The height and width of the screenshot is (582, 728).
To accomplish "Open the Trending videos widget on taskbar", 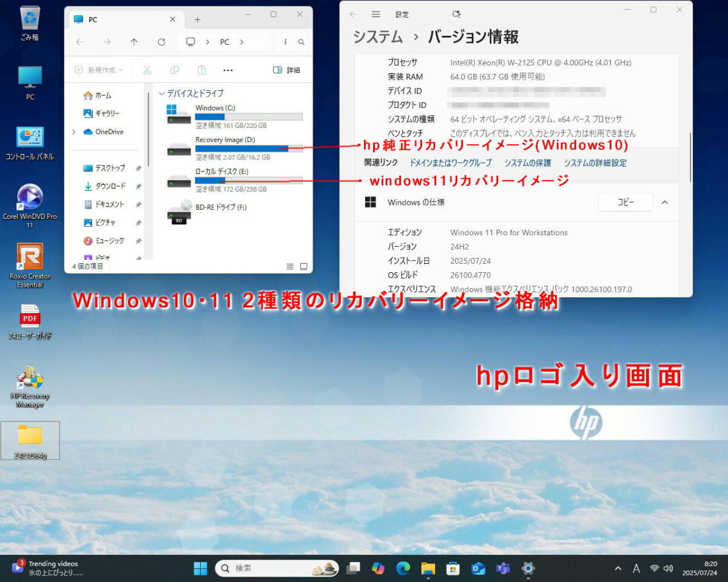I will coord(47,568).
